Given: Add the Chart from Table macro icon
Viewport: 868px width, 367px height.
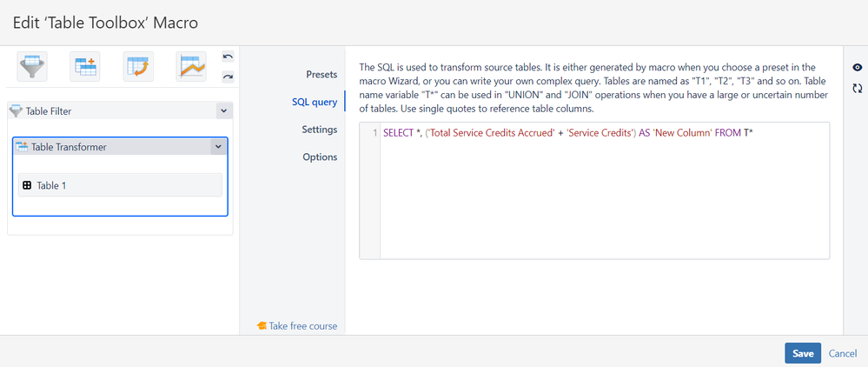Looking at the screenshot, I should (x=191, y=66).
